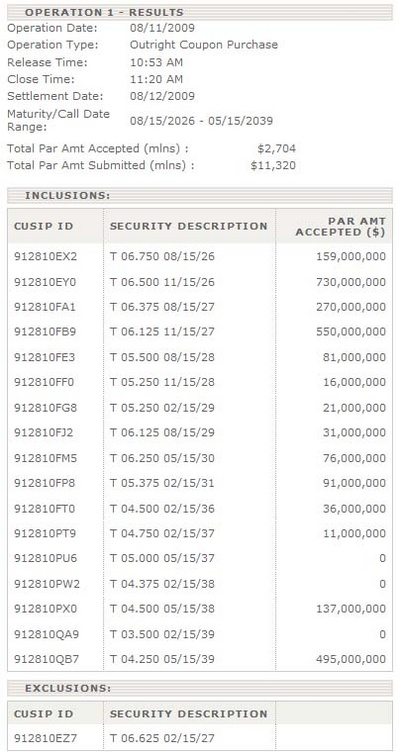Click the 495,000,000 par amount

tap(351, 659)
